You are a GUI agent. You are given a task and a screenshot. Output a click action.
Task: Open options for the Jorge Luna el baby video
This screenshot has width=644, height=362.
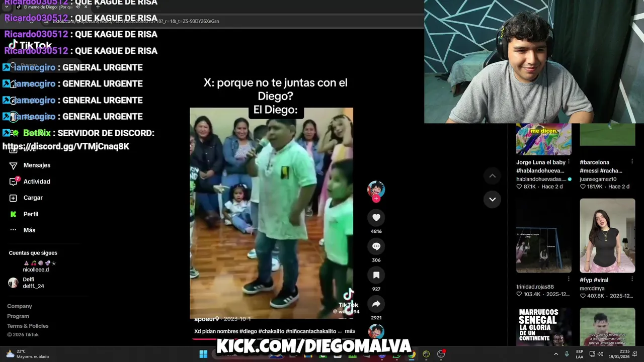pyautogui.click(x=569, y=162)
